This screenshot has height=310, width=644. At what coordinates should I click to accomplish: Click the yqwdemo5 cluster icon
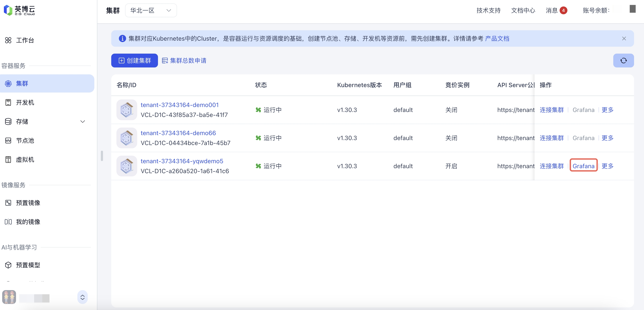tap(127, 166)
